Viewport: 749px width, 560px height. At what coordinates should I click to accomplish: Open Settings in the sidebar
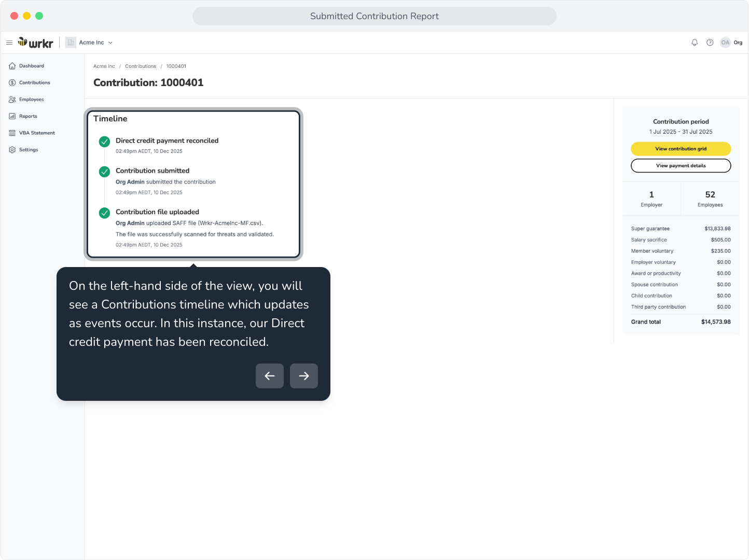click(x=29, y=150)
